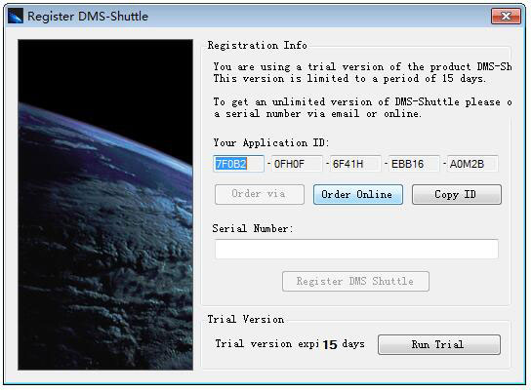The width and height of the screenshot is (532, 392).
Task: Click the DMS-Shuttle icon in the title bar
Action: 16,16
